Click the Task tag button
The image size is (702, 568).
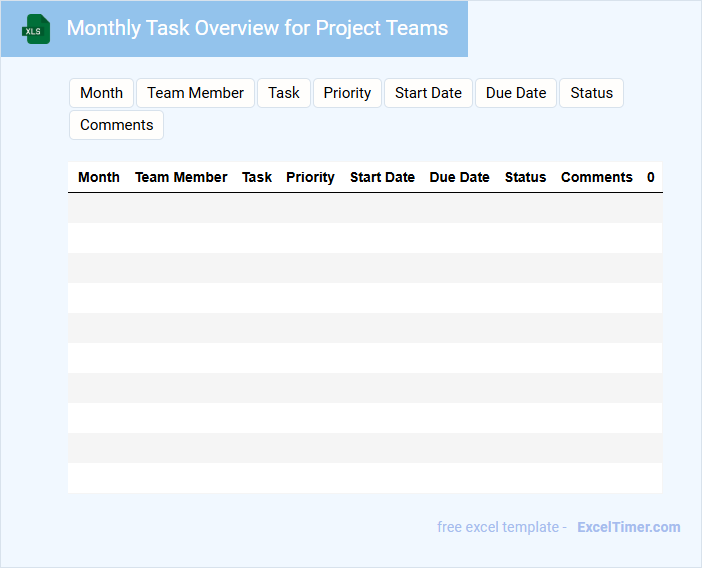284,93
